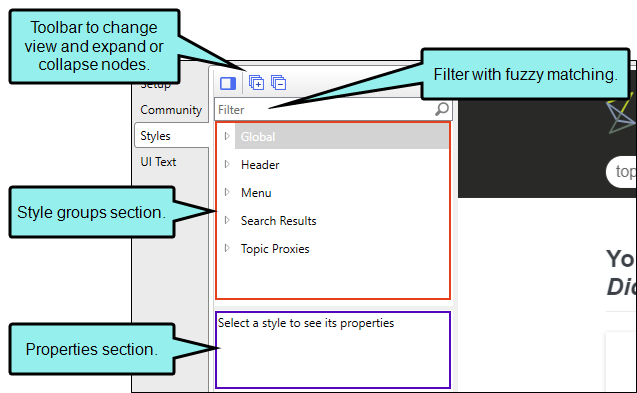Select the Menu style group

pos(256,193)
